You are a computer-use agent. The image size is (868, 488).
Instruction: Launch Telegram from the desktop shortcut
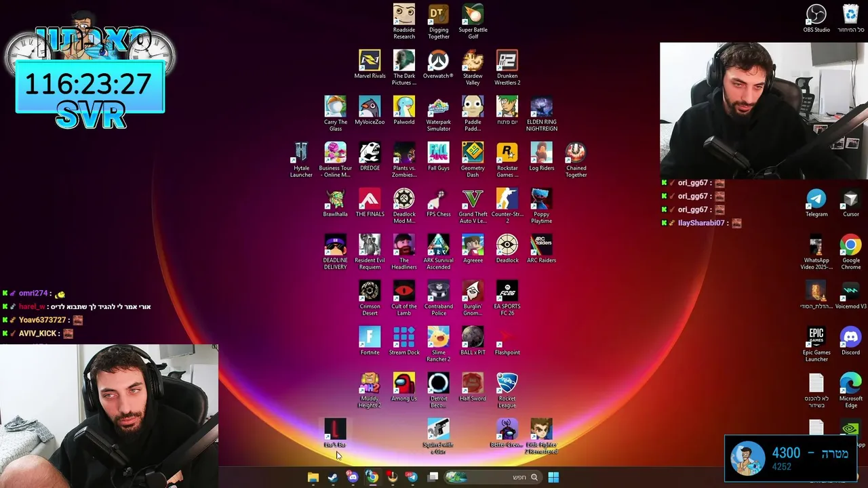pyautogui.click(x=816, y=203)
